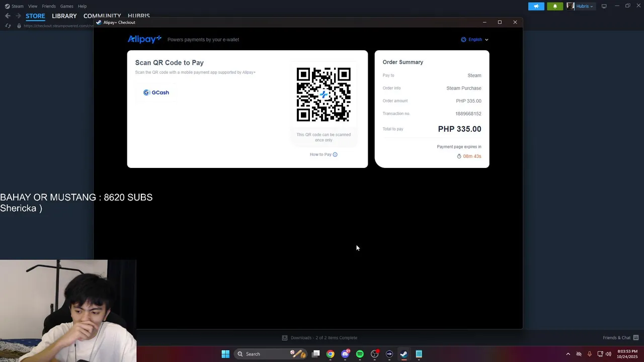Image resolution: width=644 pixels, height=362 pixels.
Task: Click the lock icon beside the URL
Action: pyautogui.click(x=19, y=26)
